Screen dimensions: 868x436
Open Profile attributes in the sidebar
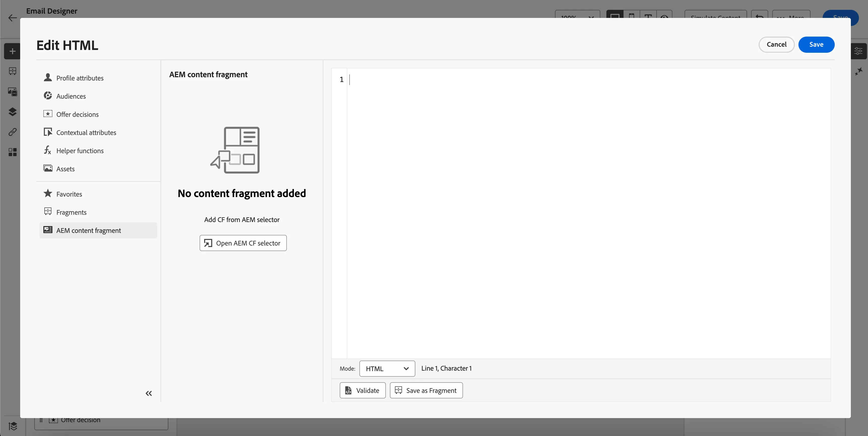pyautogui.click(x=98, y=78)
